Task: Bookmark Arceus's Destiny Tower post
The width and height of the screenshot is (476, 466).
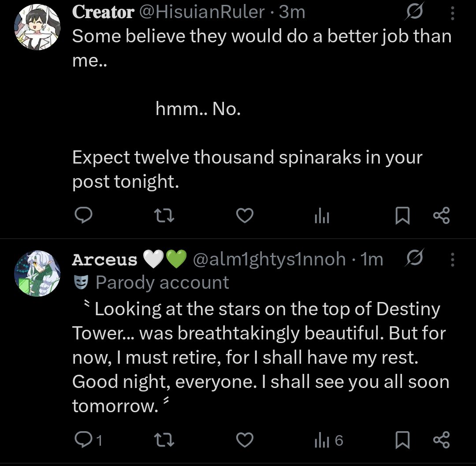Action: 402,440
